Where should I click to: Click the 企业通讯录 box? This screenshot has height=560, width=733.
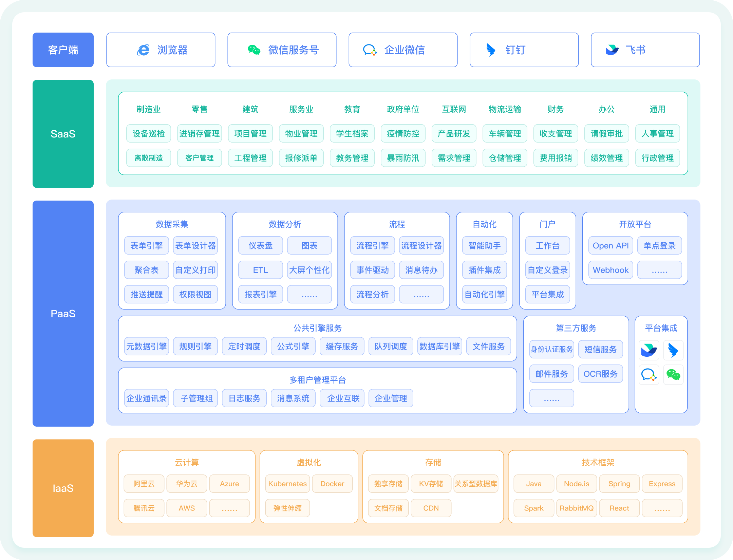(x=147, y=398)
